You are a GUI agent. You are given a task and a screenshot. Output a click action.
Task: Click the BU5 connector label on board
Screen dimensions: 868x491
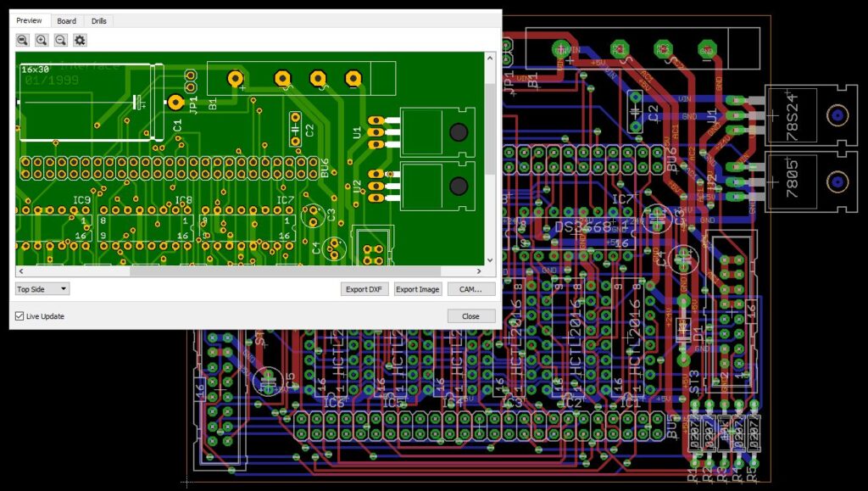[672, 427]
